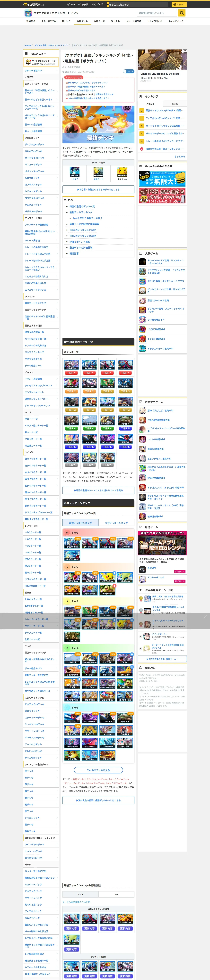Open the ゲームの仕事多数 header link
Image resolution: width=210 pixels, height=980 pixels.
click(x=78, y=5)
